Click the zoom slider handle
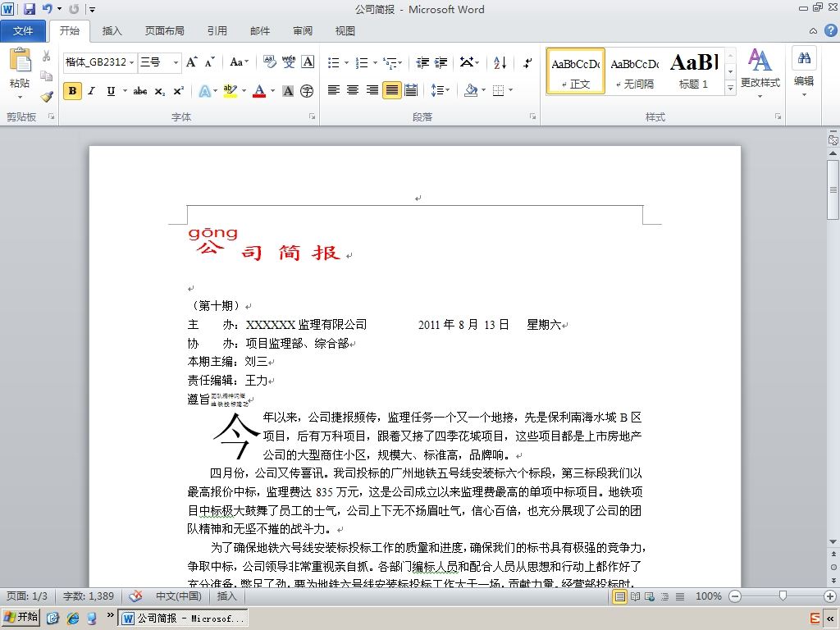 point(783,596)
